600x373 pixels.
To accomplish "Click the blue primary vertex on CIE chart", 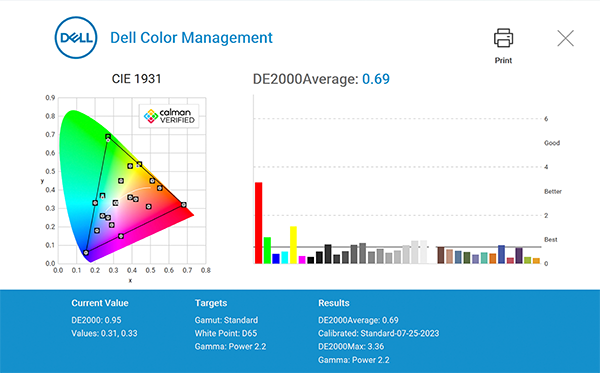I will tap(86, 253).
